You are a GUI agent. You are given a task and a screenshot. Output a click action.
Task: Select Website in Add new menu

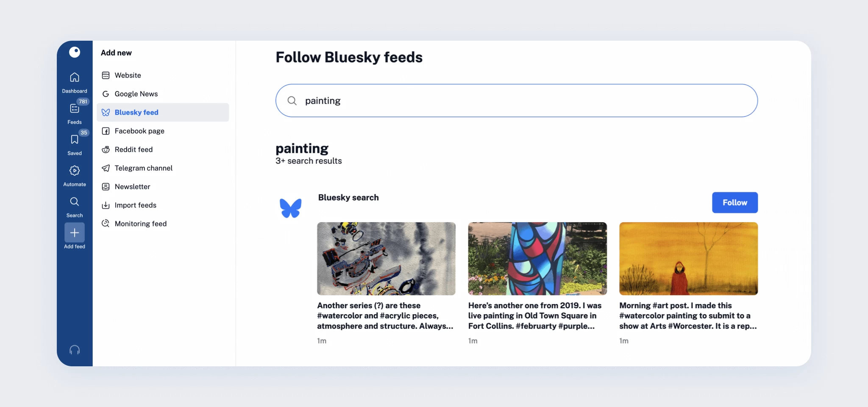pyautogui.click(x=128, y=75)
